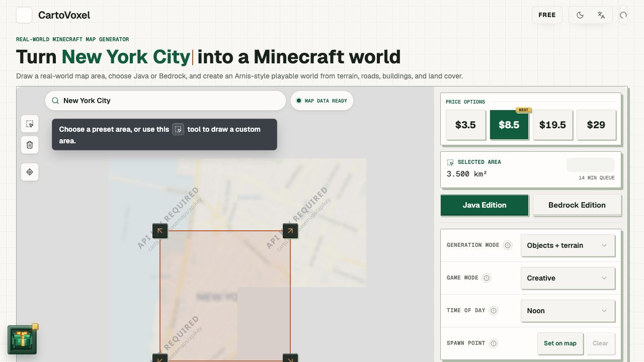The height and width of the screenshot is (362, 644).
Task: Click draw tool icon inside tooltip
Action: click(x=178, y=129)
